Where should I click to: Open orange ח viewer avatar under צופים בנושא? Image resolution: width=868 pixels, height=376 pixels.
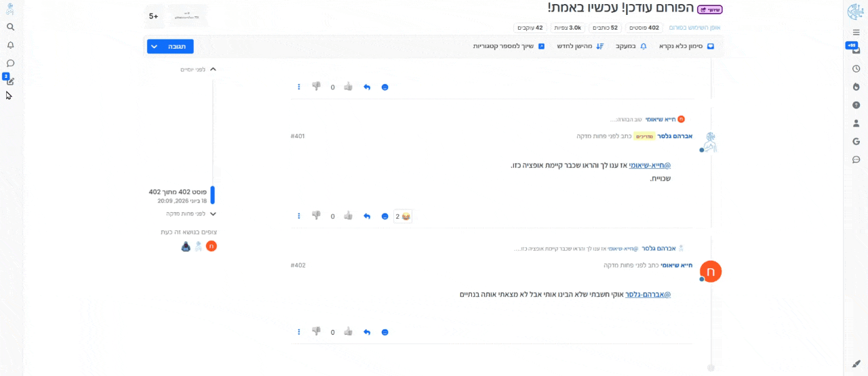tap(211, 246)
